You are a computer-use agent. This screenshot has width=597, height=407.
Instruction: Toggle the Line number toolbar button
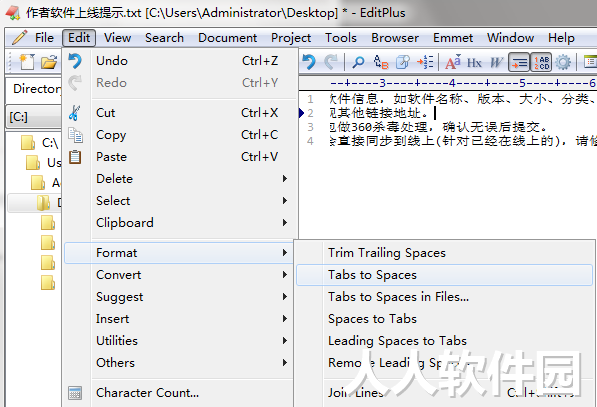click(541, 62)
